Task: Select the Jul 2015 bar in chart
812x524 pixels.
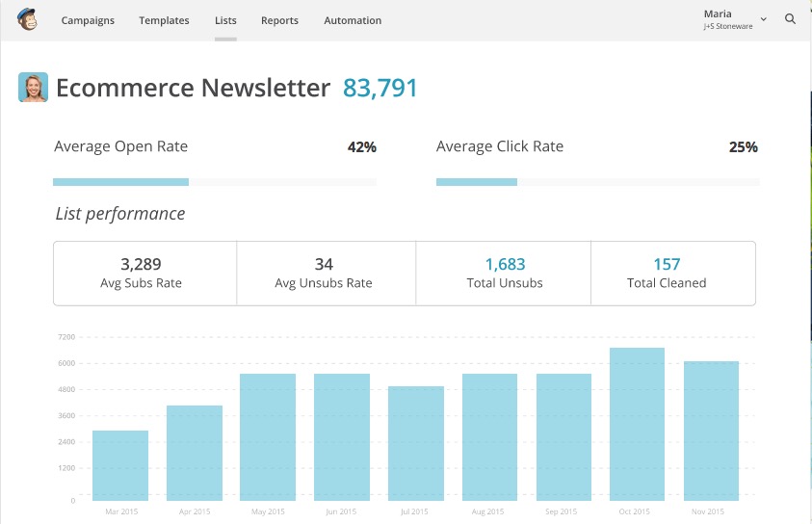Action: pos(416,443)
